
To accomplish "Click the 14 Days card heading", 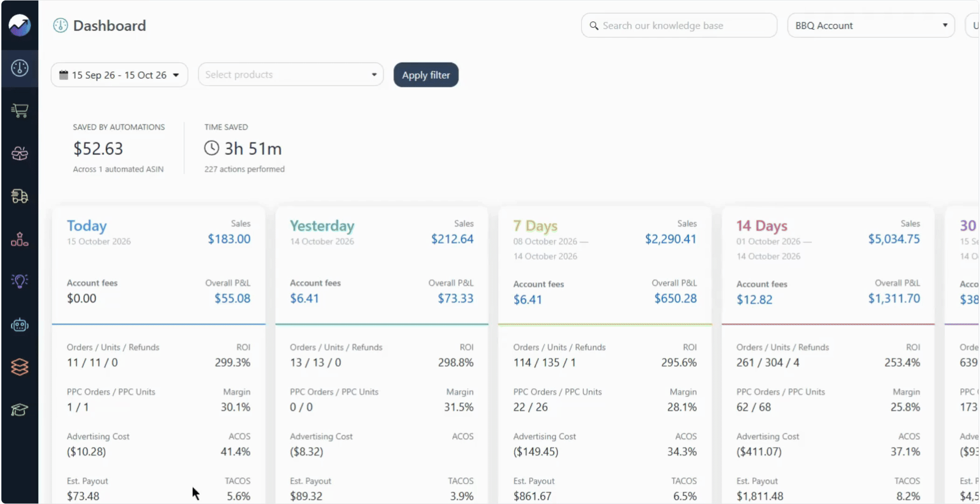I will tap(762, 226).
